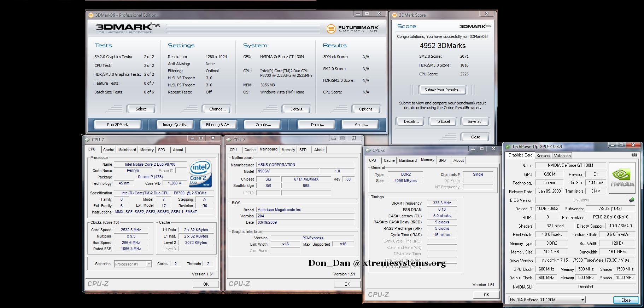The height and width of the screenshot is (308, 644).
Task: Click OK in CPU-Z CPU window
Action: click(x=206, y=284)
